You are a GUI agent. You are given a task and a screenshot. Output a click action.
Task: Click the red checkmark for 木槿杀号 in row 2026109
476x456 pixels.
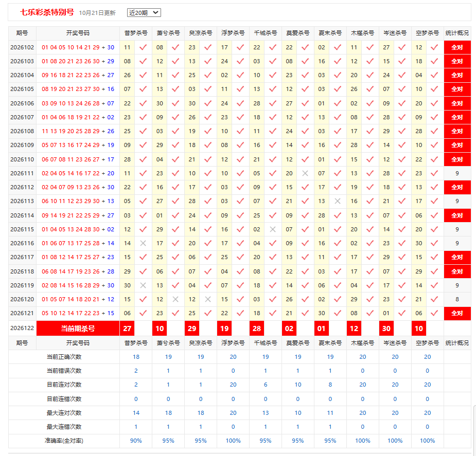(370, 145)
